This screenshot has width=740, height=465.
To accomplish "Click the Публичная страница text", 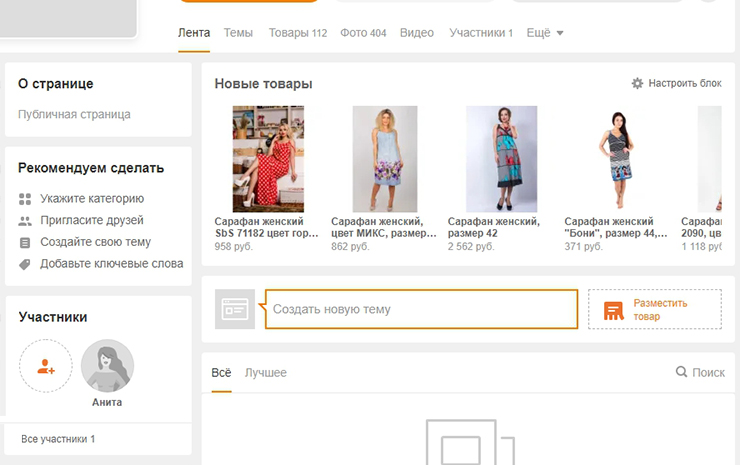I will pos(74,115).
